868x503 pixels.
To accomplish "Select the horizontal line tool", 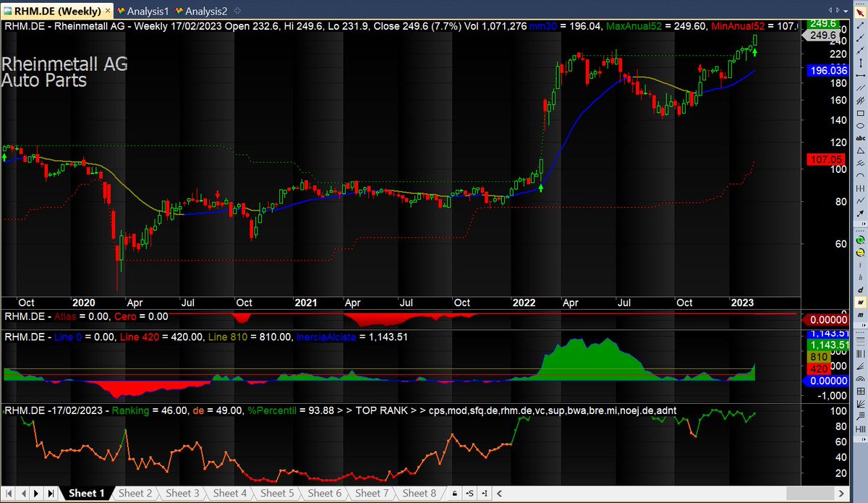I will click(x=861, y=75).
